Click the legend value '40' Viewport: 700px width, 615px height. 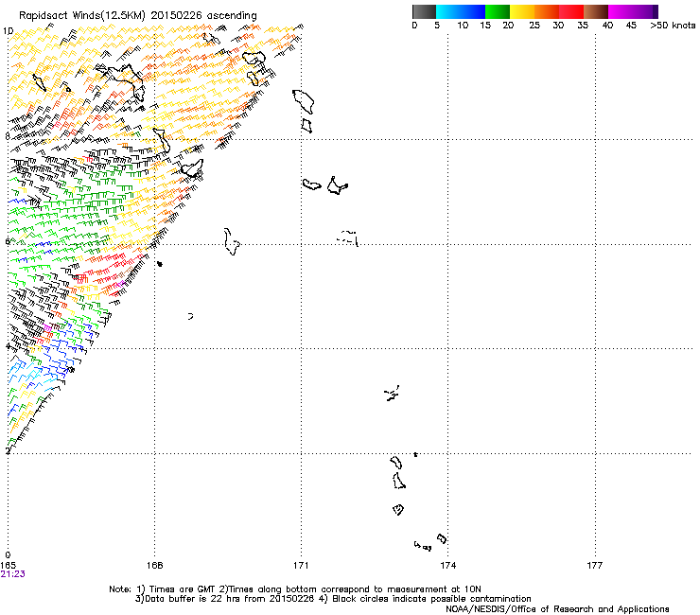(x=607, y=26)
